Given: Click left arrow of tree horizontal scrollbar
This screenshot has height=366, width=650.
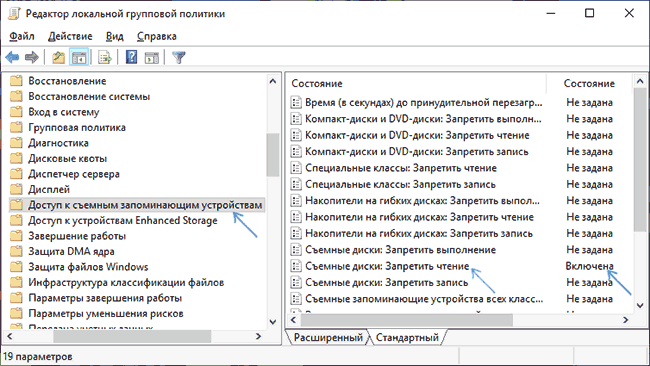Looking at the screenshot, I should 10,336.
